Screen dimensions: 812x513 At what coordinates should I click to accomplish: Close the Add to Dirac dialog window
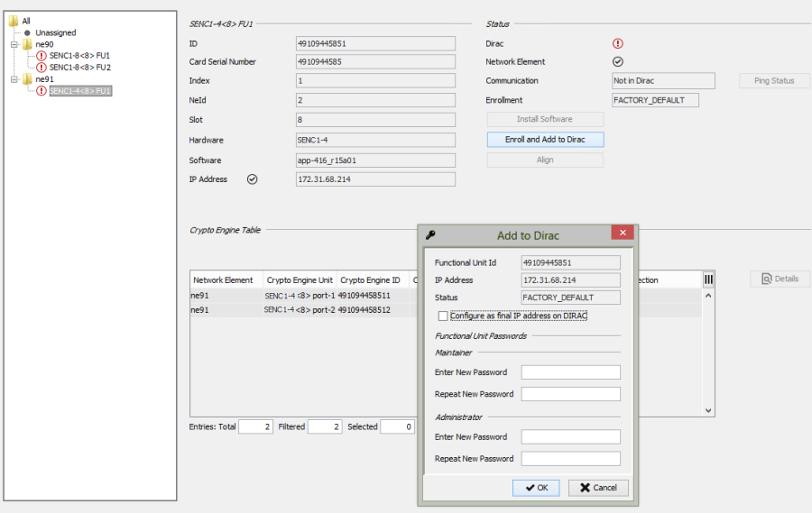click(x=622, y=234)
